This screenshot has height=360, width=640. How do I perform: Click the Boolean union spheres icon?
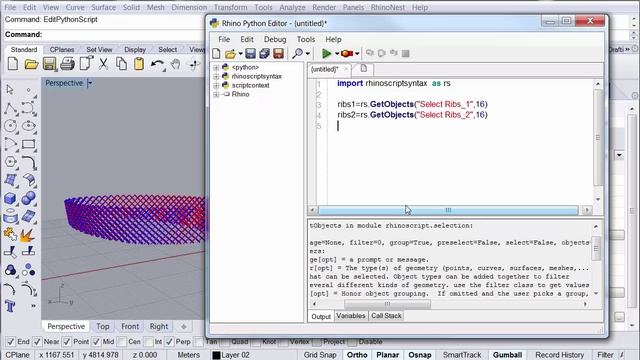point(29,198)
